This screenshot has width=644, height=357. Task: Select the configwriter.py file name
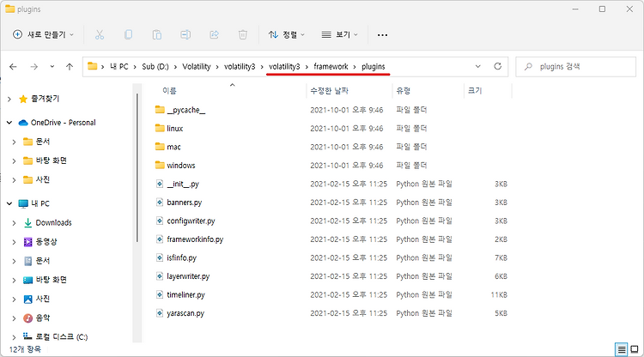[x=191, y=221]
